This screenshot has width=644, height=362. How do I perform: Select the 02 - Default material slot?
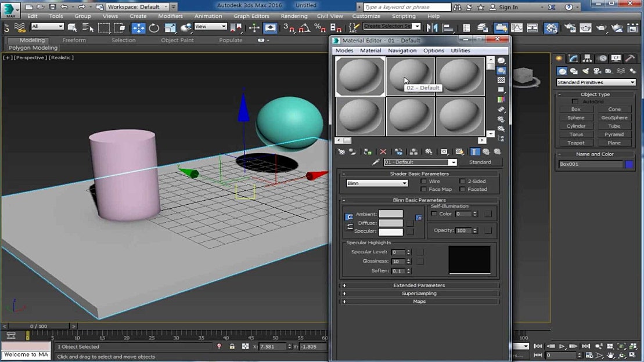411,76
